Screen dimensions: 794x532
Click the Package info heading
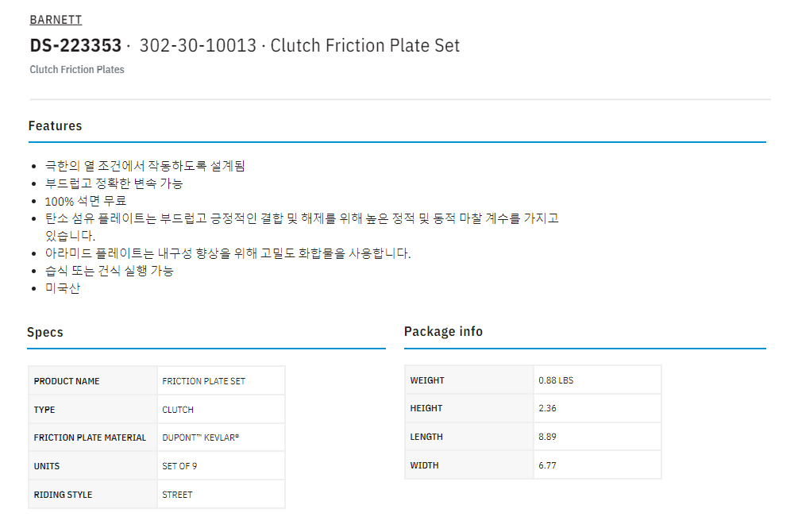[443, 331]
